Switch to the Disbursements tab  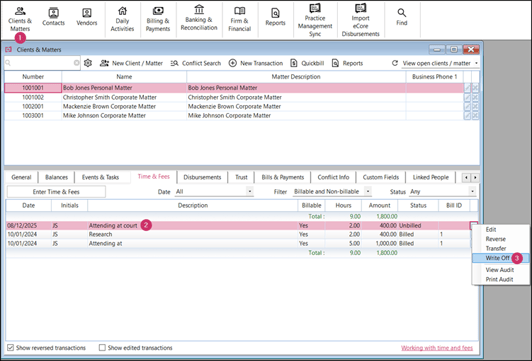[x=202, y=177]
